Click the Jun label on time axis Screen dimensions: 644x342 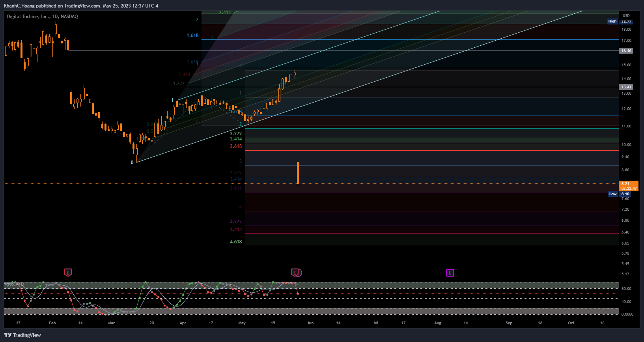coord(310,323)
